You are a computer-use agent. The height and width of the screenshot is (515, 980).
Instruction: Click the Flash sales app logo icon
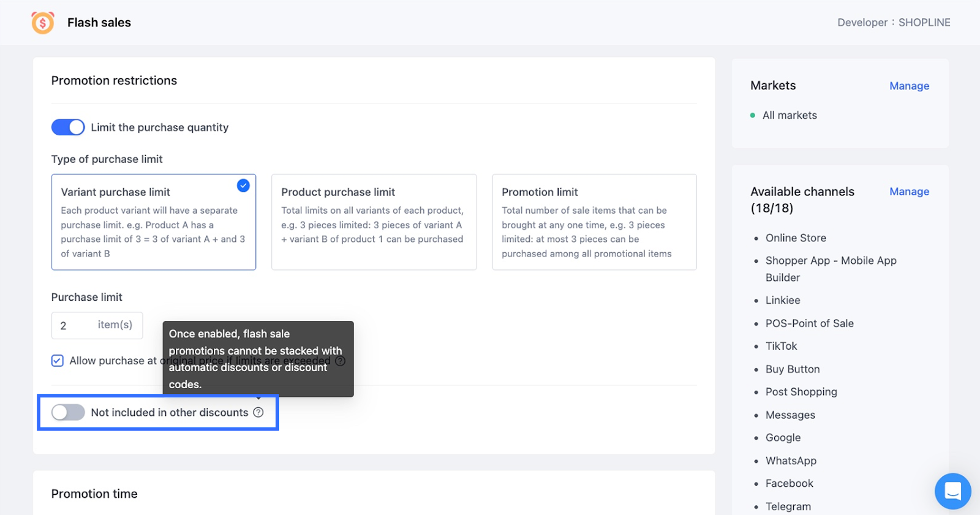tap(43, 23)
